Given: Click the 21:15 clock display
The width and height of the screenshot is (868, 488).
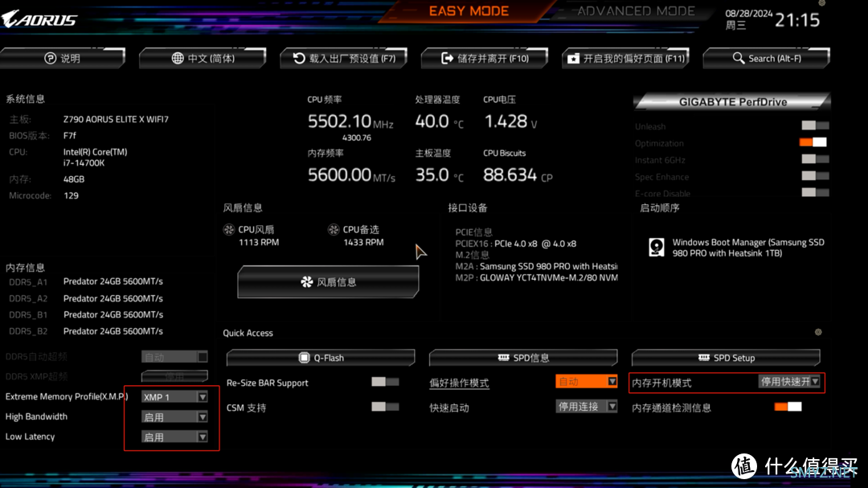Looking at the screenshot, I should [x=797, y=20].
